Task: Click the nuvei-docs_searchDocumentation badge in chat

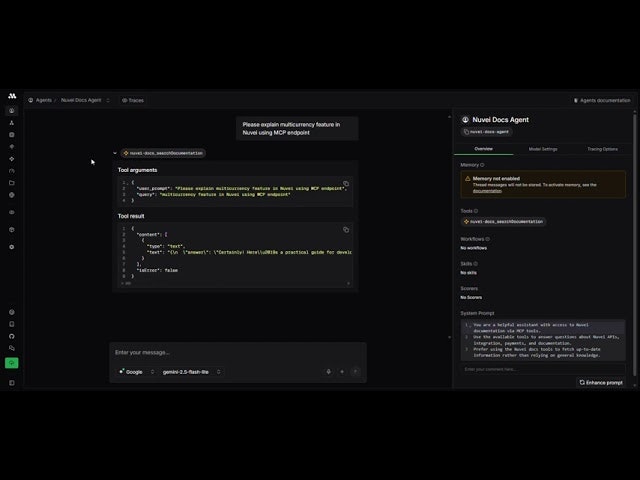Action: coord(163,153)
